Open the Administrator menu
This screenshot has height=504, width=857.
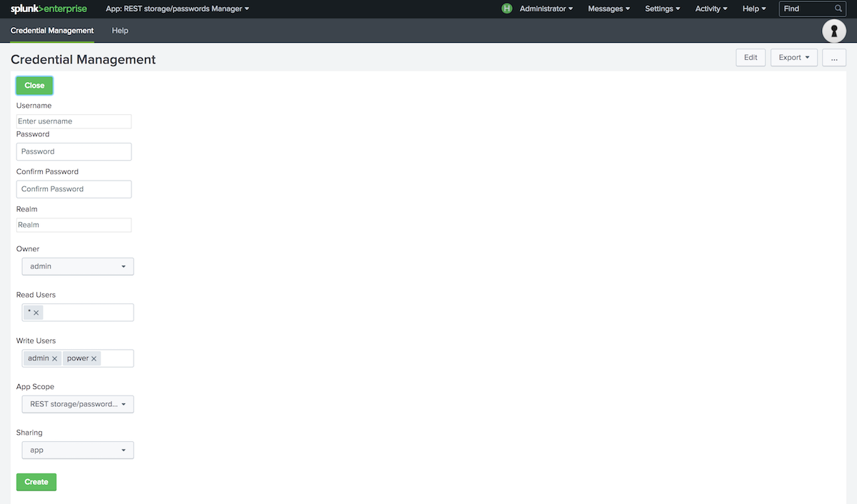tap(546, 9)
